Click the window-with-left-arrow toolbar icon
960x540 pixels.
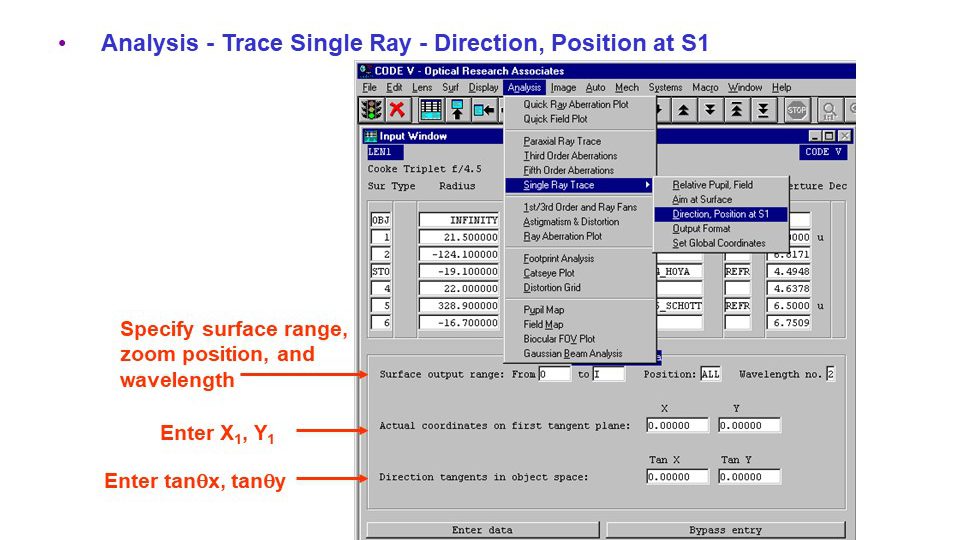point(484,110)
